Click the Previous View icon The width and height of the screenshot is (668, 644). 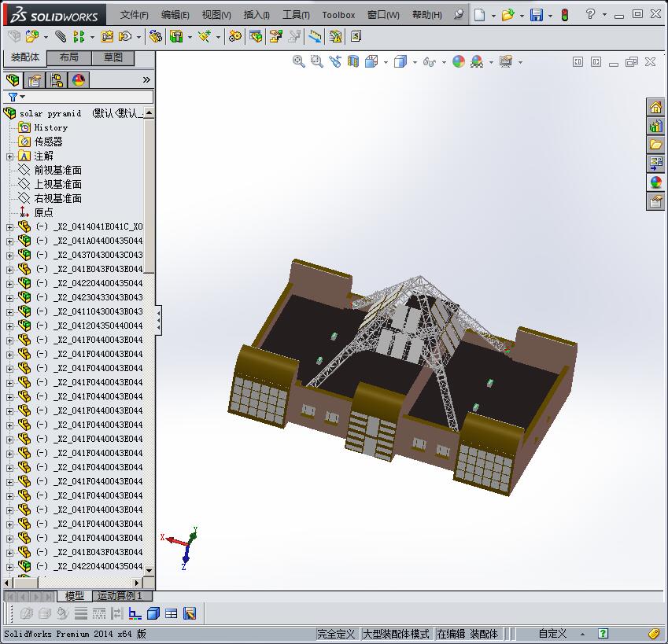click(x=335, y=61)
